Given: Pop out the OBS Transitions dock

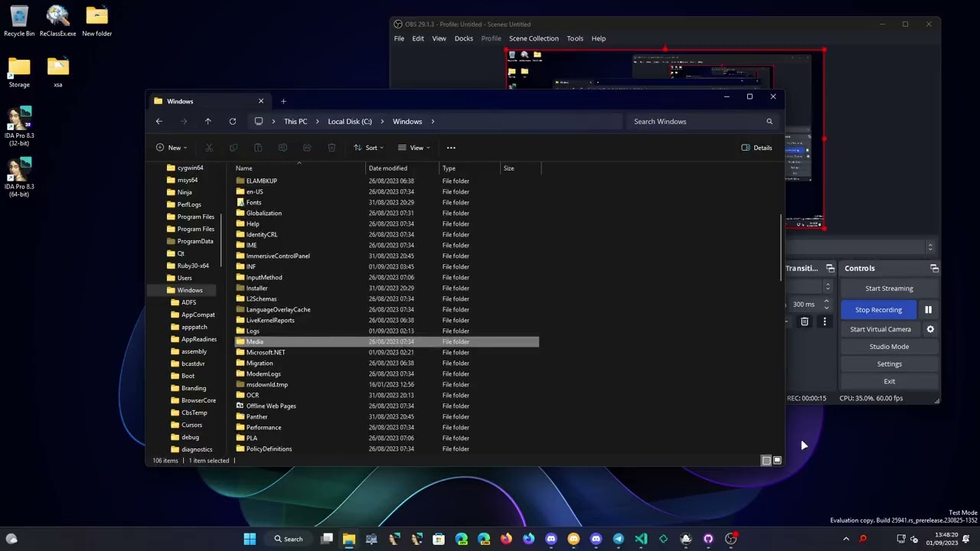Looking at the screenshot, I should [830, 269].
